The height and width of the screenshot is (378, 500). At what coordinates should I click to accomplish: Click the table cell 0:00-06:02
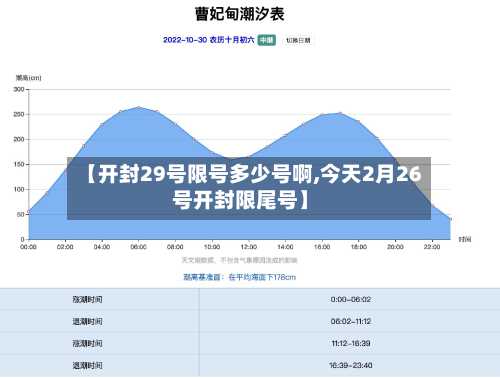coord(351,299)
